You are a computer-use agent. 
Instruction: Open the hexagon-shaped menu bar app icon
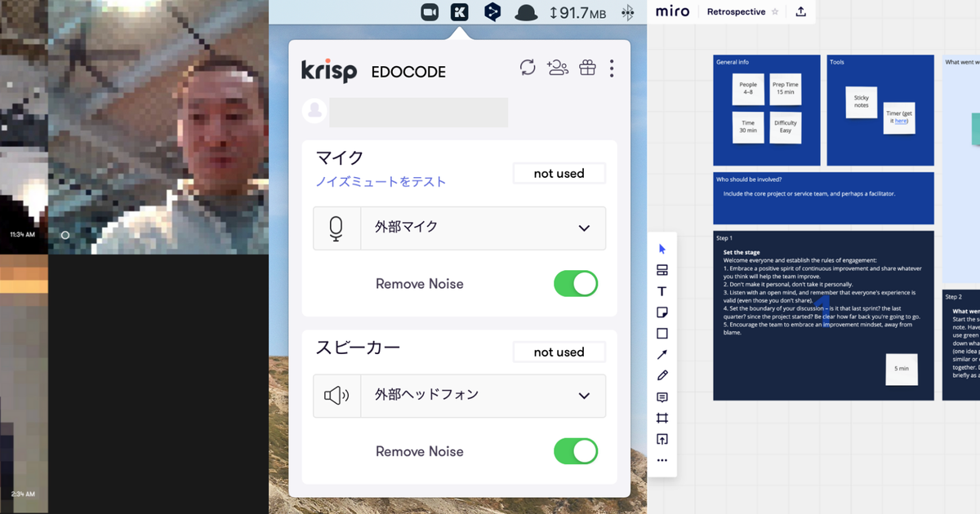492,12
